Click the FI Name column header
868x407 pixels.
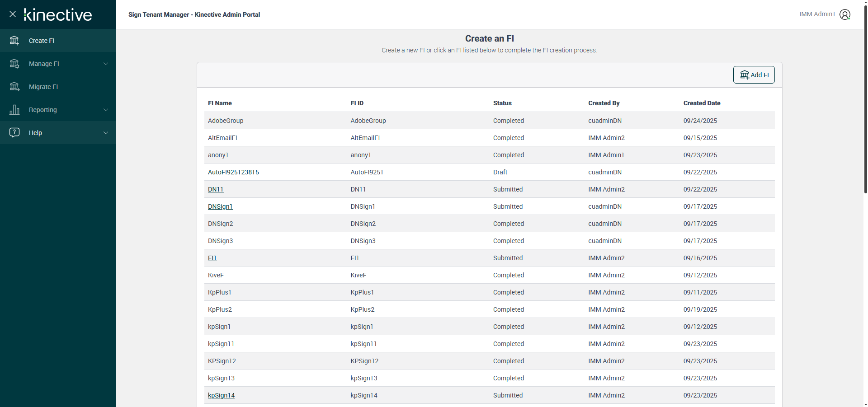pos(220,103)
